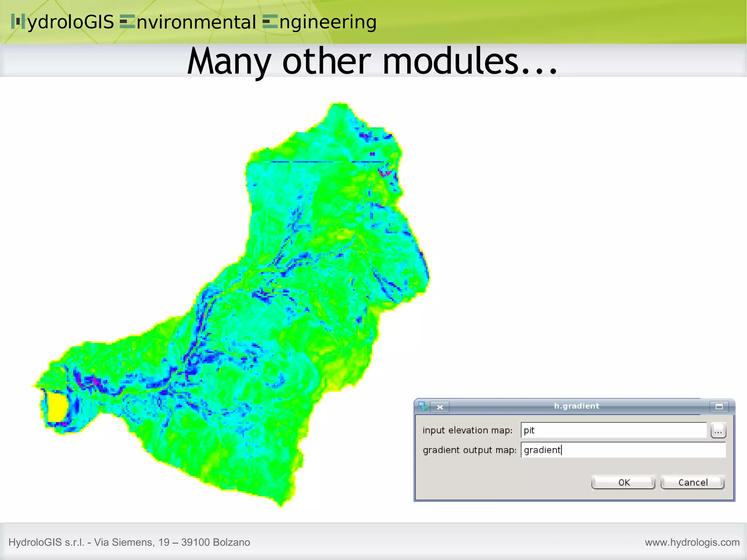Click the striped E icon in 'Environmental'
This screenshot has width=747, height=560.
(127, 22)
